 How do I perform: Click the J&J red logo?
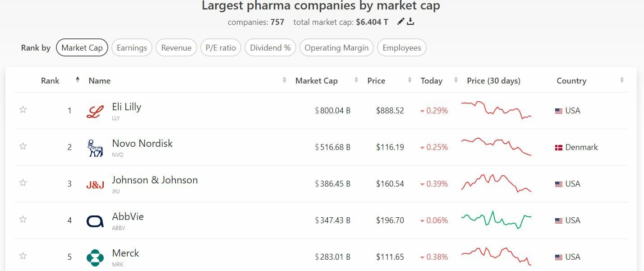pyautogui.click(x=95, y=184)
